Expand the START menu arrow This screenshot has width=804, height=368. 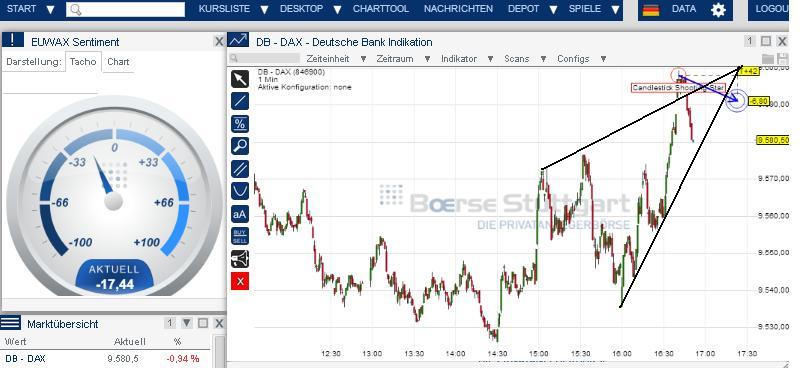coord(50,9)
